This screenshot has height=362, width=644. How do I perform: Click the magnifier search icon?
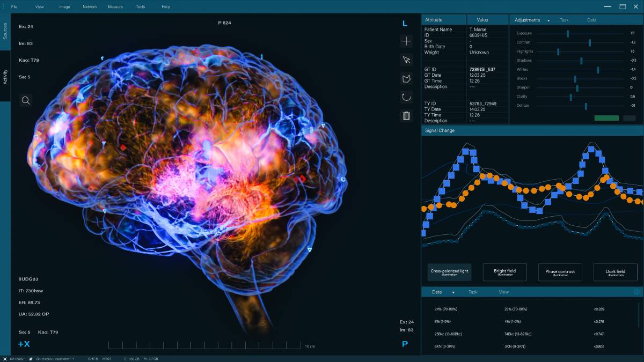point(26,100)
